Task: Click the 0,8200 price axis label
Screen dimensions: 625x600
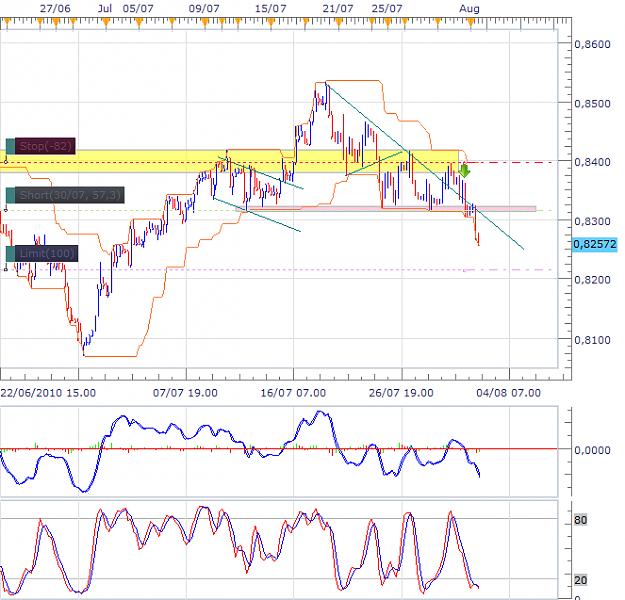Action: pyautogui.click(x=592, y=279)
